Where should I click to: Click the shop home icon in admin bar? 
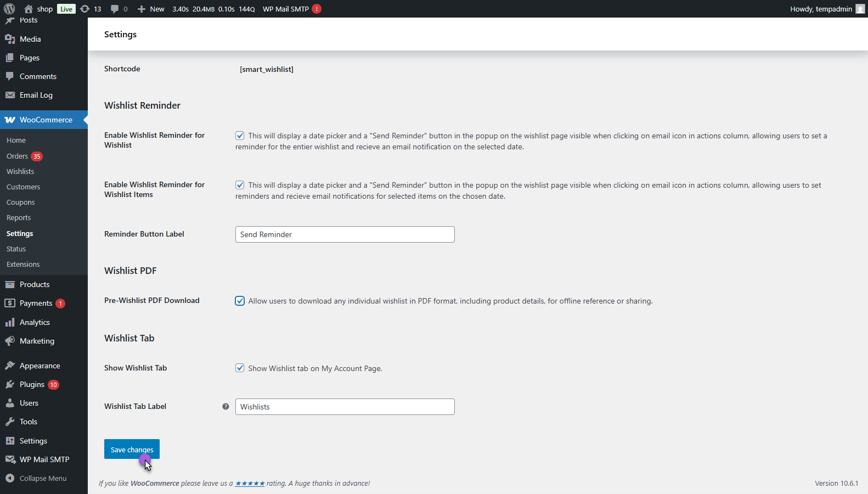tap(29, 9)
